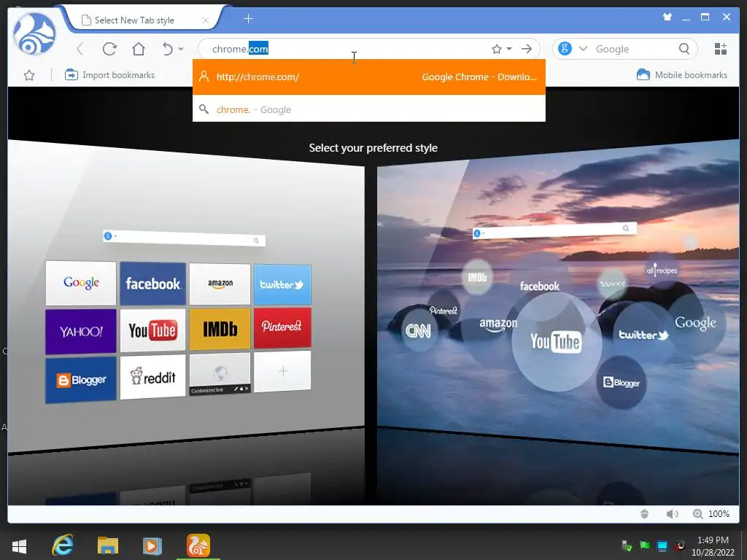Click the Blogger tile in classic style

81,380
